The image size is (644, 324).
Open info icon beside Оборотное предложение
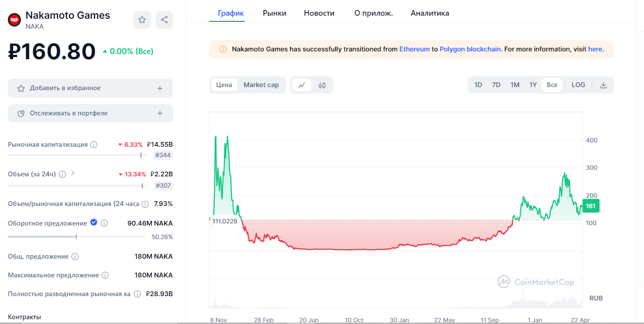coord(104,223)
